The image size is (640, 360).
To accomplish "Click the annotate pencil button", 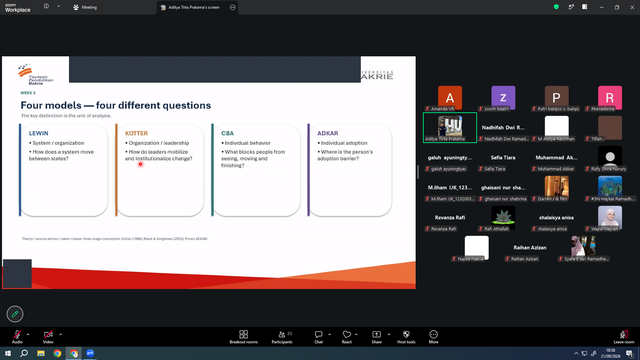I will coord(15,314).
